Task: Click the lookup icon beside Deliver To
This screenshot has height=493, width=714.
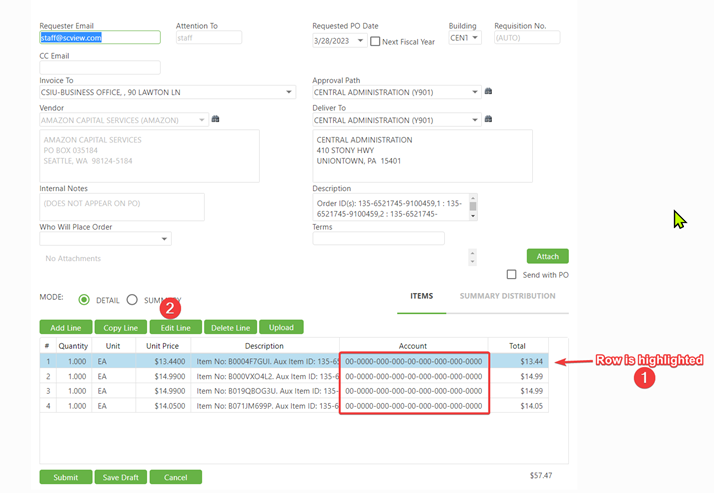Action: click(x=488, y=120)
